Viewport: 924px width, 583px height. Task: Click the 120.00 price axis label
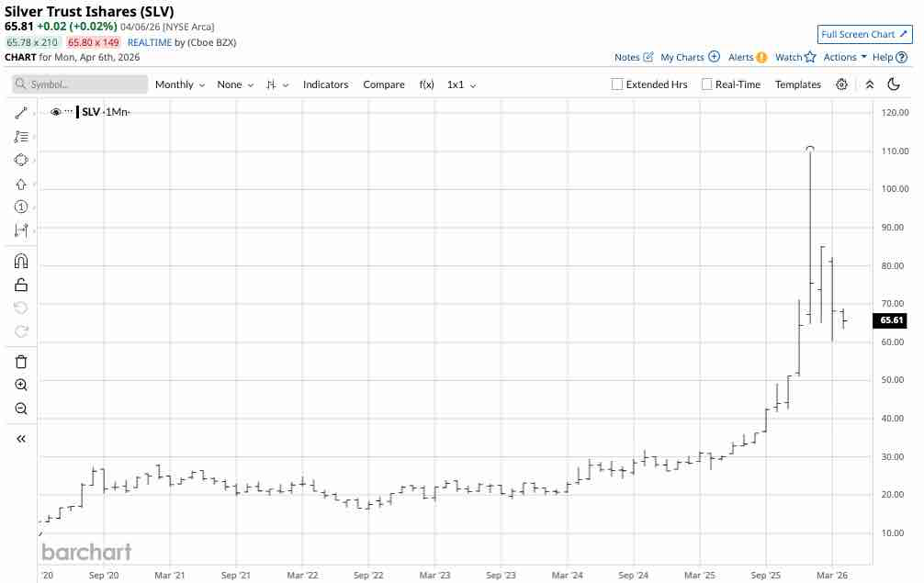895,113
